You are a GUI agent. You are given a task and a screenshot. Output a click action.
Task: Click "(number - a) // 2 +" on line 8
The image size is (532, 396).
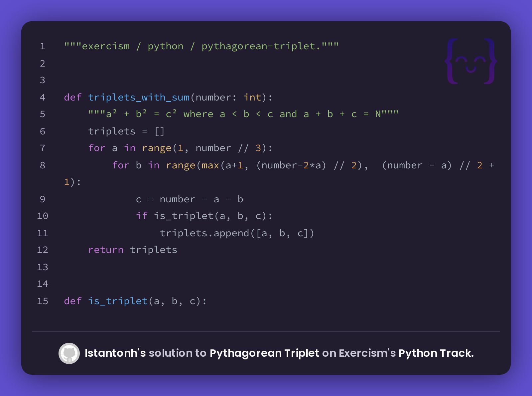(438, 165)
